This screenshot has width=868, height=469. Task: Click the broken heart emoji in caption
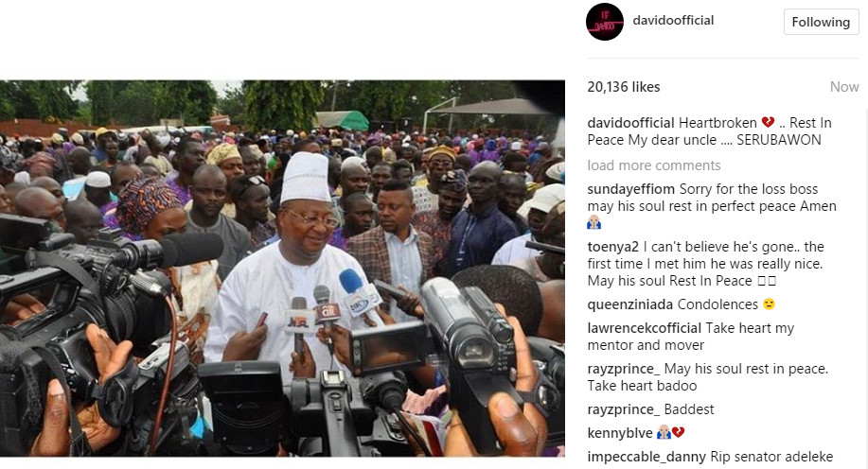pyautogui.click(x=768, y=122)
